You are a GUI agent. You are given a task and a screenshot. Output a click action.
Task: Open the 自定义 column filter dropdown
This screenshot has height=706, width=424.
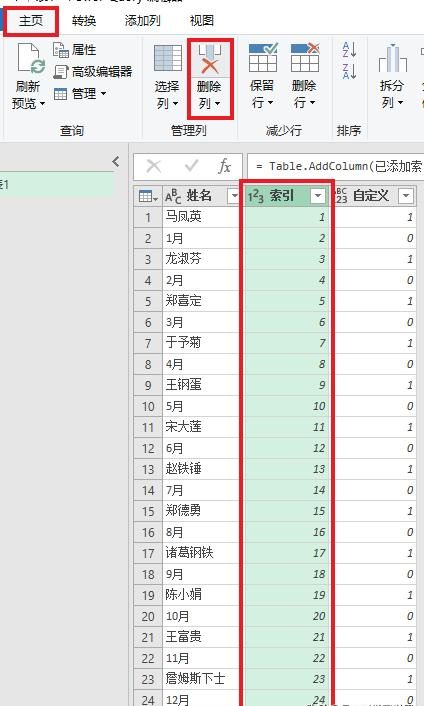(x=406, y=196)
